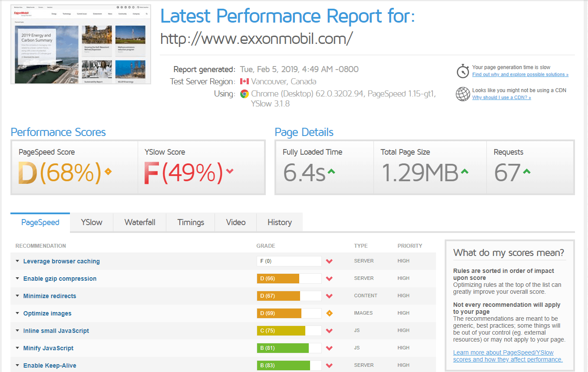Click the GRADE column header
This screenshot has width=588, height=372.
pyautogui.click(x=266, y=246)
